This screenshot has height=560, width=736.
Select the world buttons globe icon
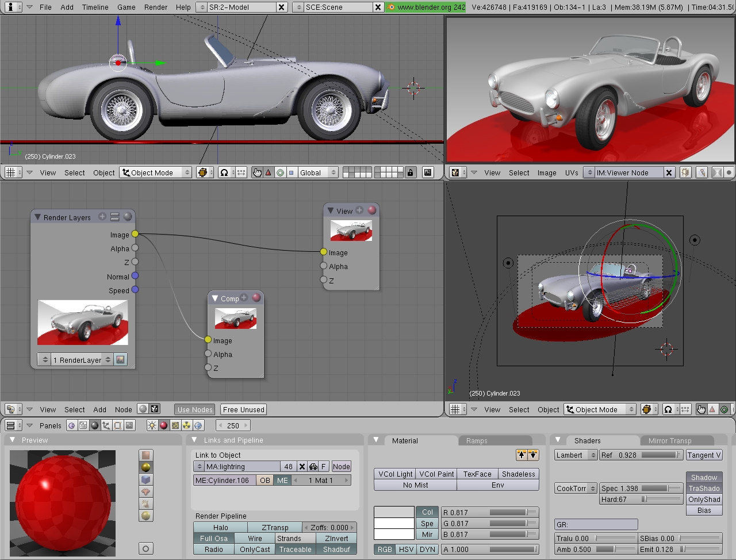(197, 425)
